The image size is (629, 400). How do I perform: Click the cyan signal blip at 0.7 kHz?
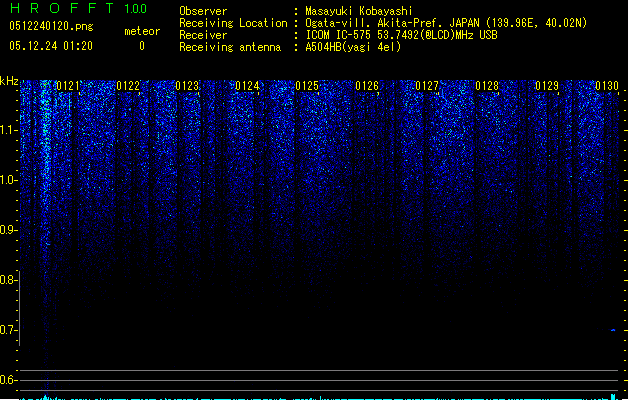coord(613,330)
